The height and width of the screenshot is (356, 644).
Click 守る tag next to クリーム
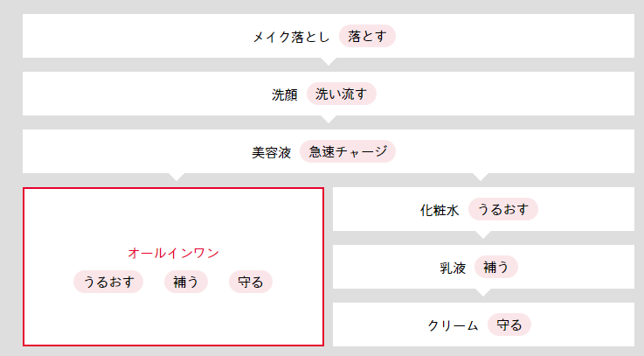coord(509,325)
